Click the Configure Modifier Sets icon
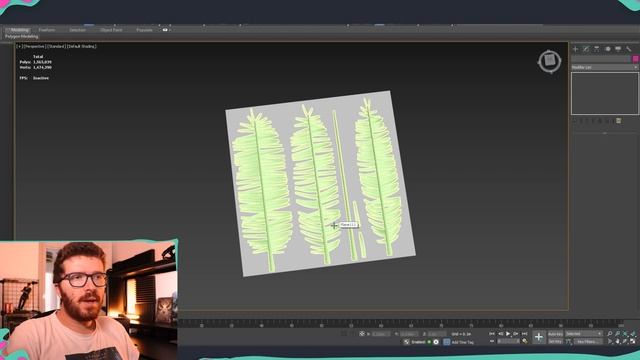640x360 pixels. [x=619, y=121]
